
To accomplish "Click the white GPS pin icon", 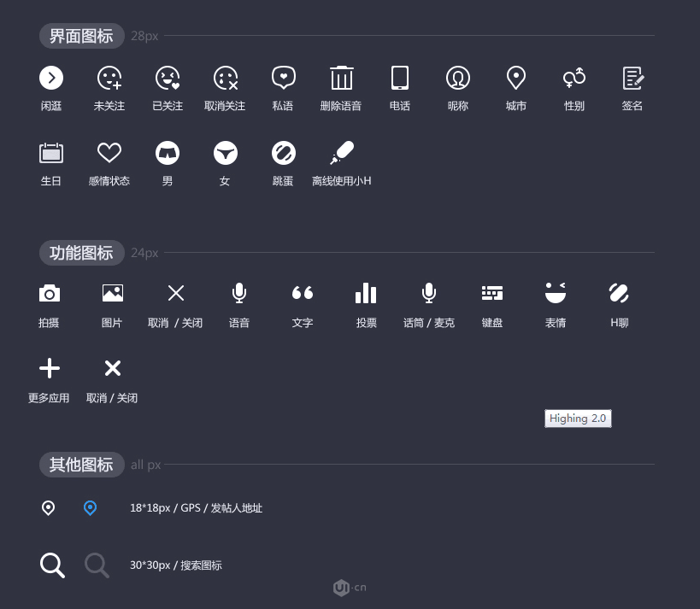I will (48, 507).
